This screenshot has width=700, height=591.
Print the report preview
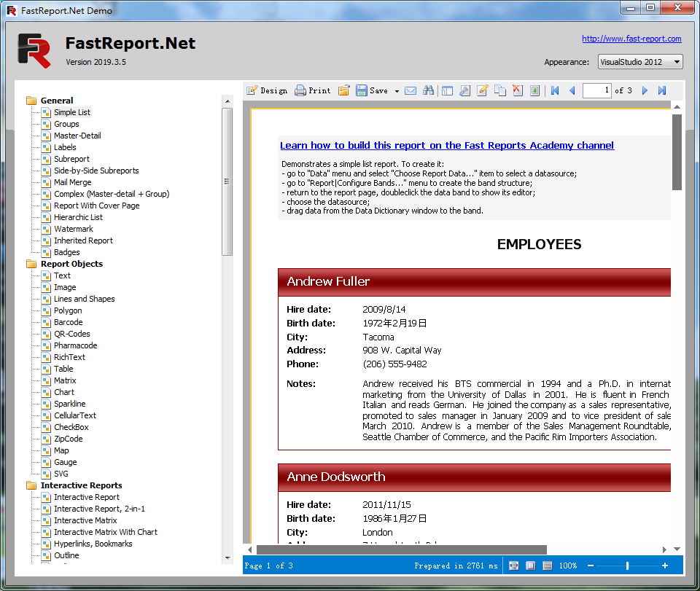click(x=314, y=90)
